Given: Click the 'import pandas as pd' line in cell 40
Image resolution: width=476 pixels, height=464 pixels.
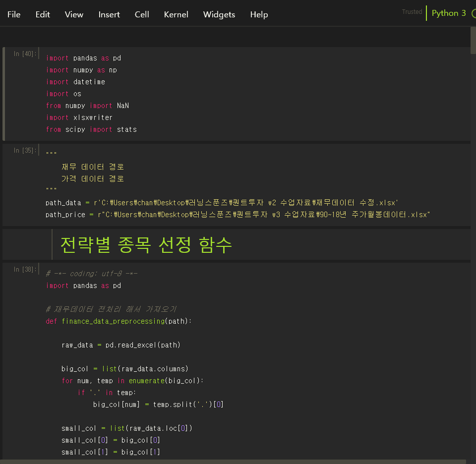Looking at the screenshot, I should pos(83,58).
